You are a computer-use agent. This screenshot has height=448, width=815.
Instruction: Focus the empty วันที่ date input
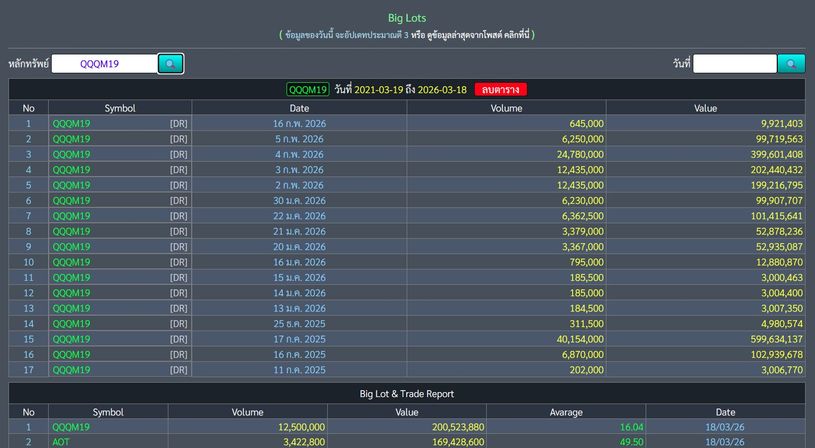coord(734,64)
